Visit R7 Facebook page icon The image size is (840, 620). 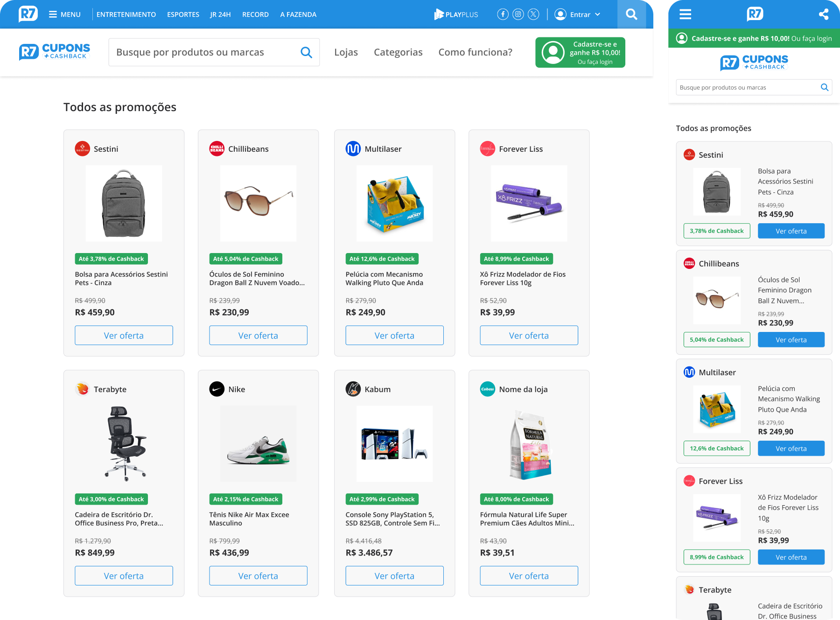pos(503,14)
